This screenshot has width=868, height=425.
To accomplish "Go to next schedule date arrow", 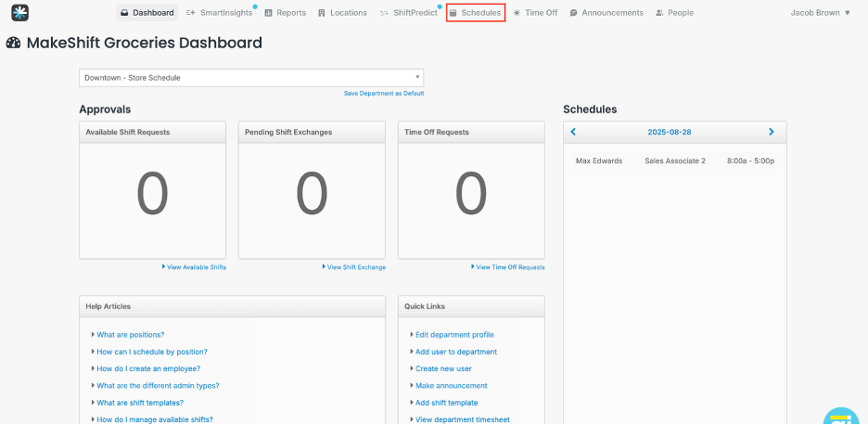I will pos(771,132).
